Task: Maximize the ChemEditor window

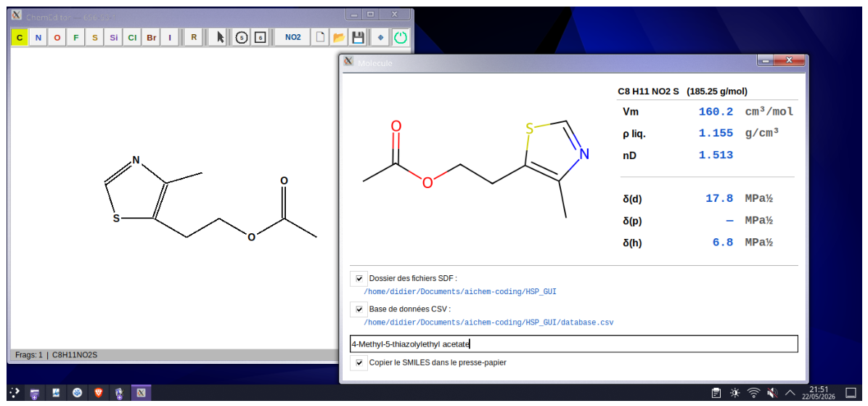Action: click(370, 15)
